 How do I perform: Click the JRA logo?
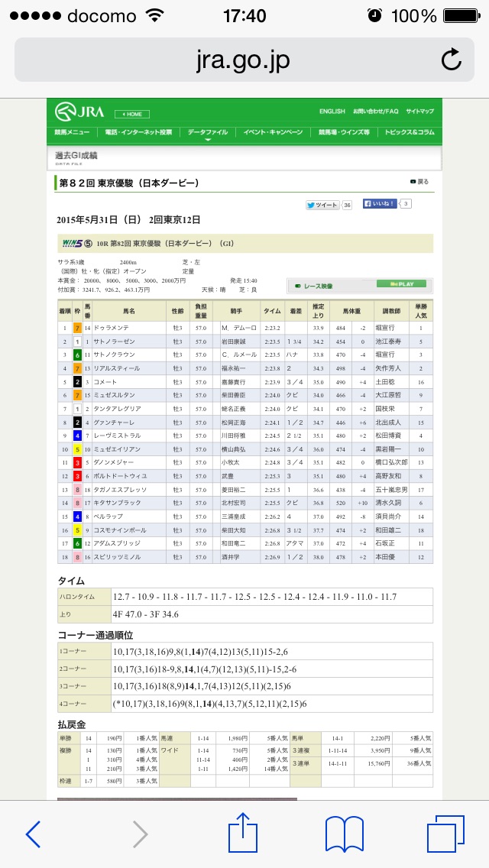tap(79, 112)
